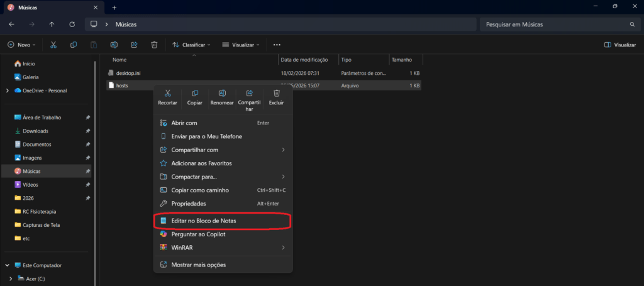
Task: Expand Compactar para submenu arrow
Action: pos(284,177)
